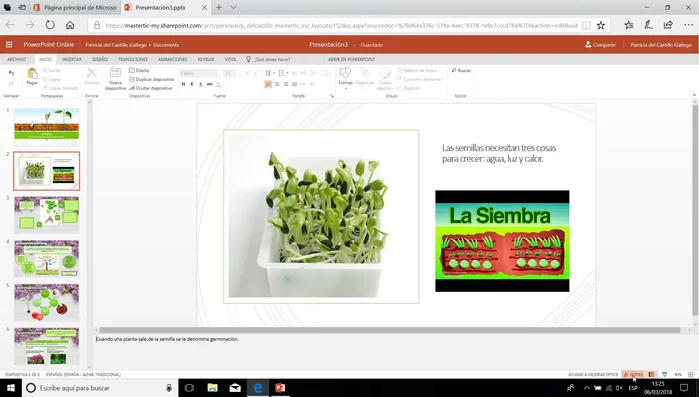Click Buscar in Edición group
Image resolution: width=699 pixels, height=397 pixels.
[x=461, y=70]
